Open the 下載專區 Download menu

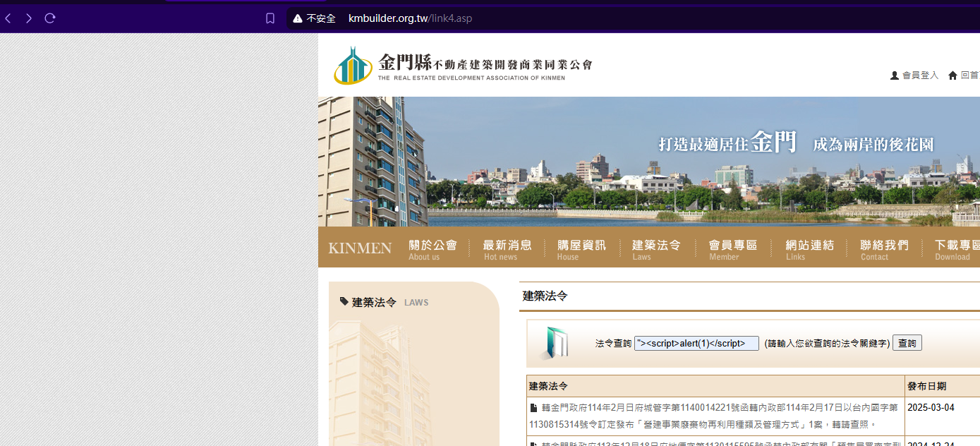click(957, 250)
